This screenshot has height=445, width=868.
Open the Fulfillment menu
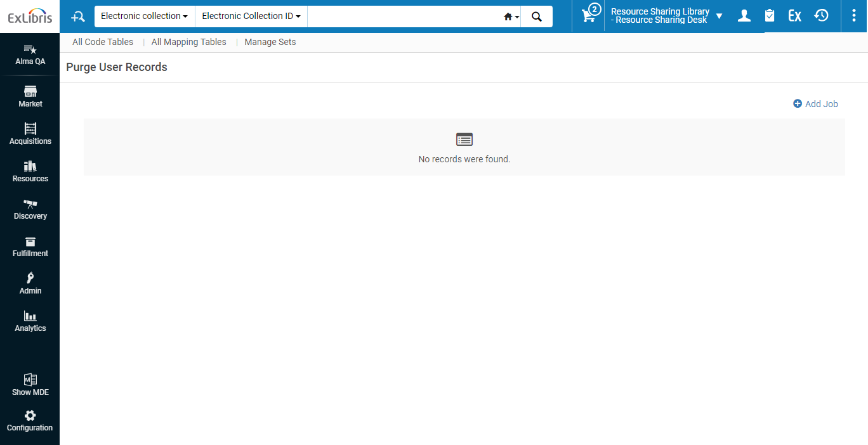click(30, 246)
